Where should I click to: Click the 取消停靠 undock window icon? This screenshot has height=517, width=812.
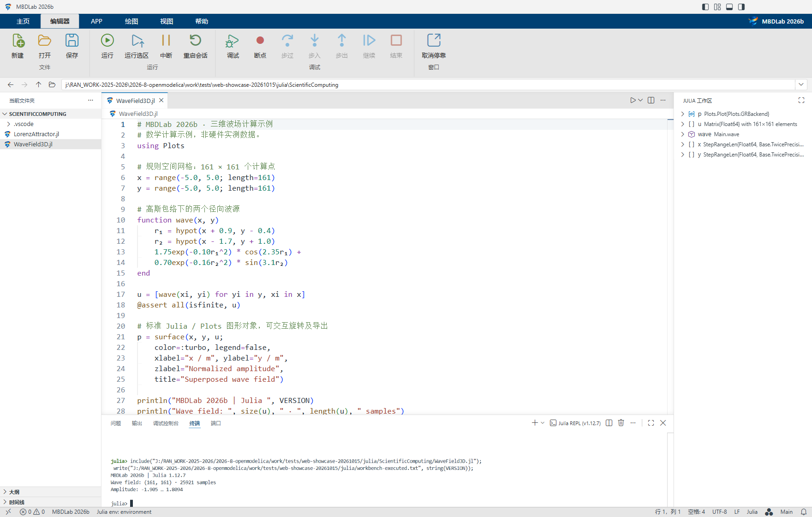(434, 41)
